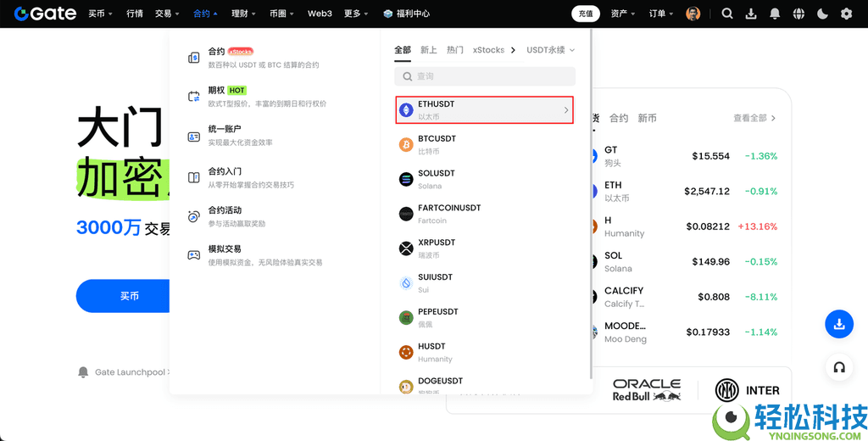Select the xStocks tab
This screenshot has width=868, height=441.
click(x=489, y=50)
